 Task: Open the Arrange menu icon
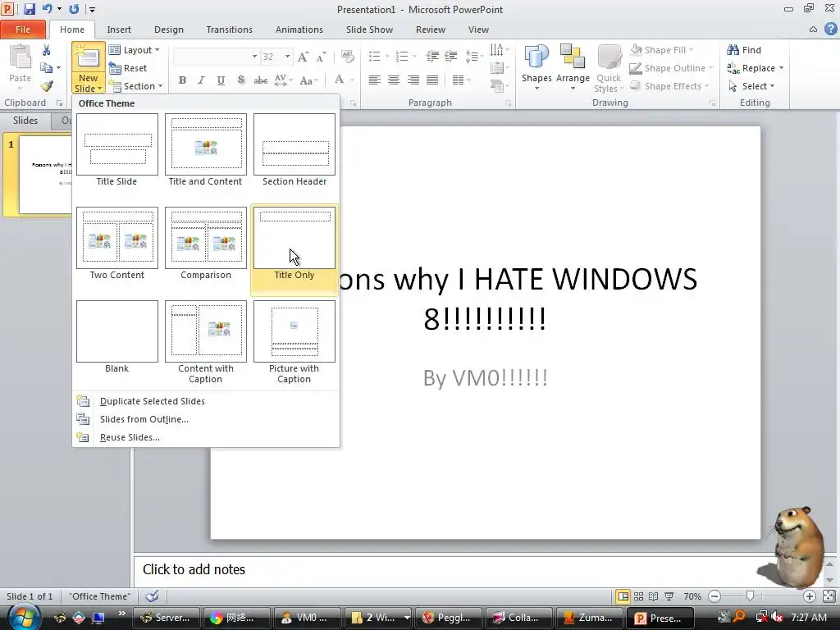pos(573,66)
